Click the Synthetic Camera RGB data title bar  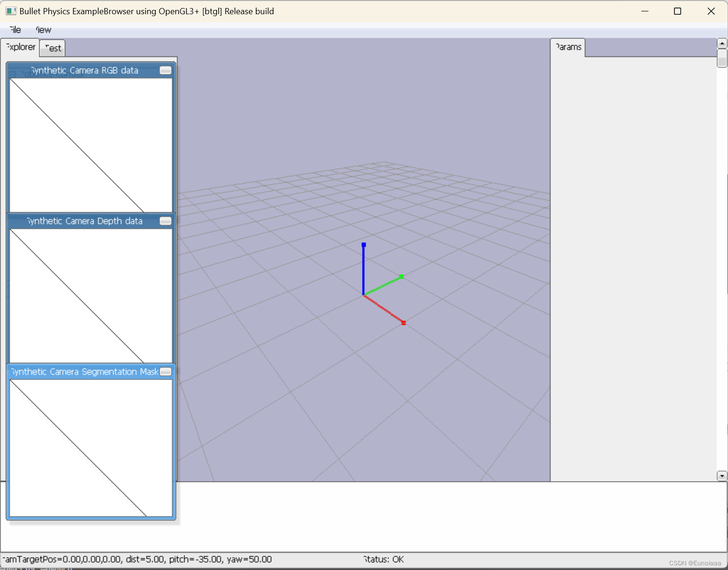[84, 70]
